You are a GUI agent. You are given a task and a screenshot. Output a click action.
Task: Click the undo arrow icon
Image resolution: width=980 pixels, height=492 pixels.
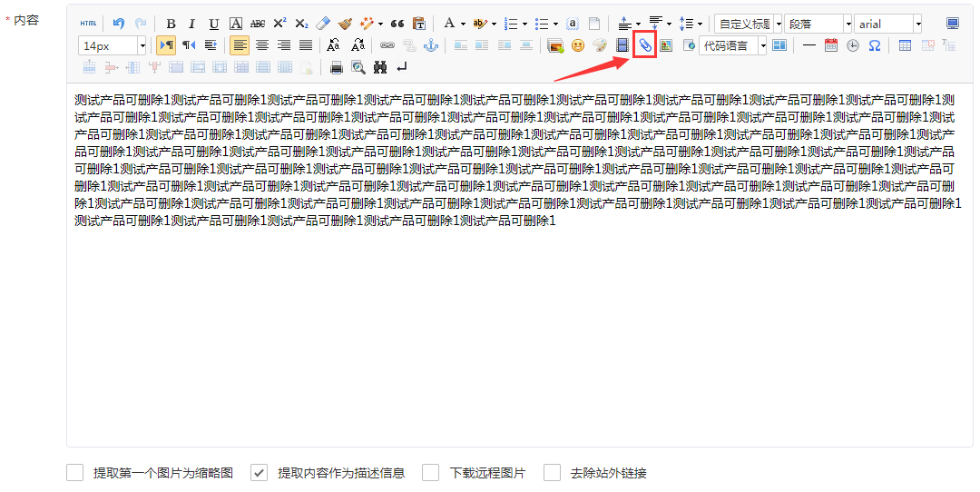coord(119,25)
